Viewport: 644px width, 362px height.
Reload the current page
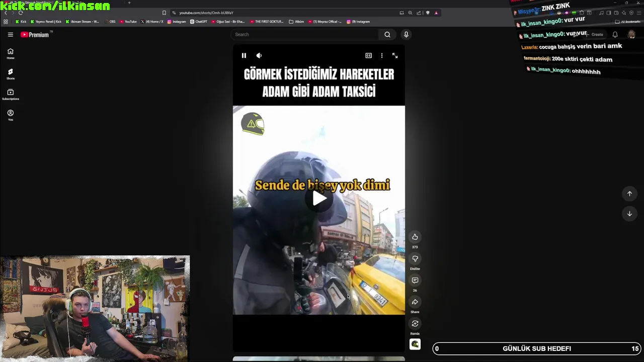21,13
